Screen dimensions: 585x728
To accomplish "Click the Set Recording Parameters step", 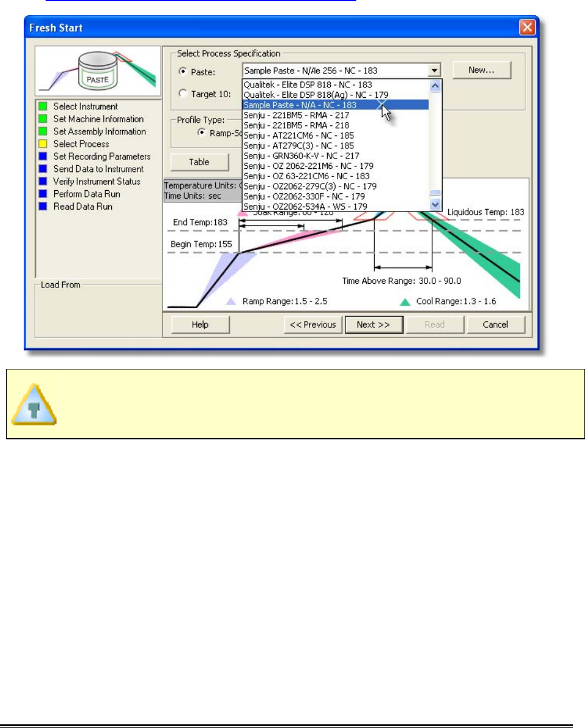I will pyautogui.click(x=102, y=156).
